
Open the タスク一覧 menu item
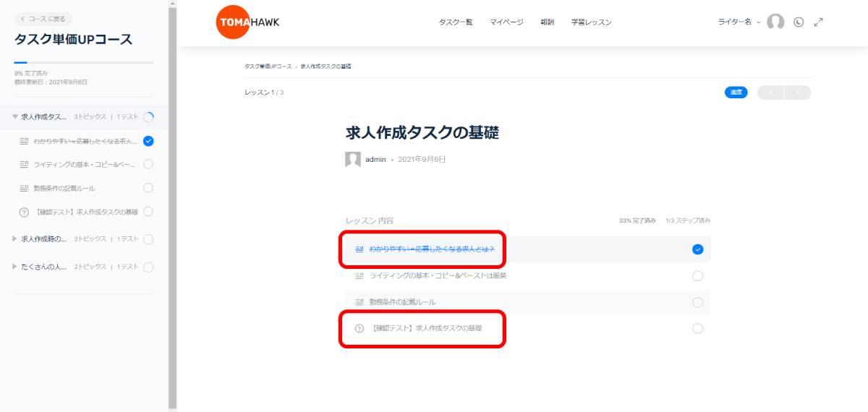(456, 22)
